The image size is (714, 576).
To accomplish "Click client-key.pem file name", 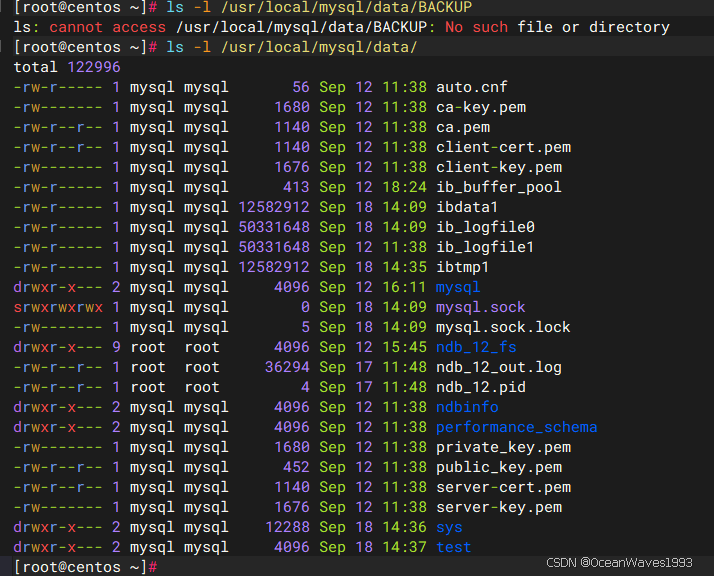I will (x=499, y=167).
